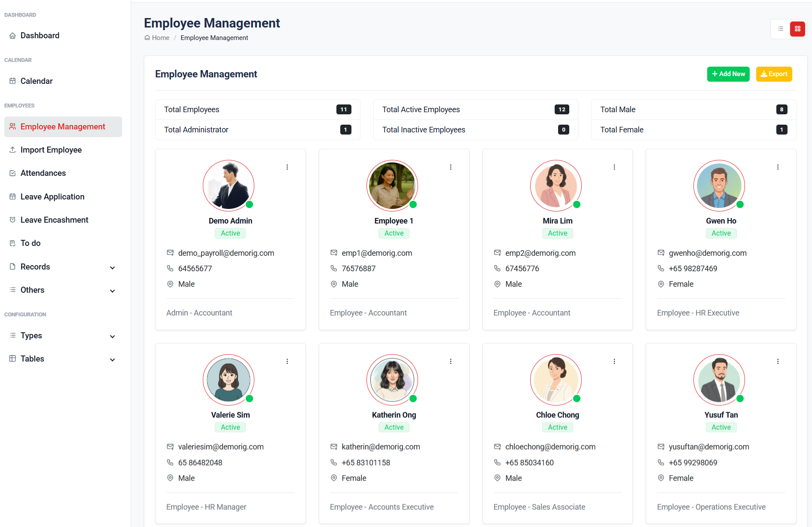The image size is (812, 527).
Task: Open options menu for Katherin Ong
Action: coord(451,362)
